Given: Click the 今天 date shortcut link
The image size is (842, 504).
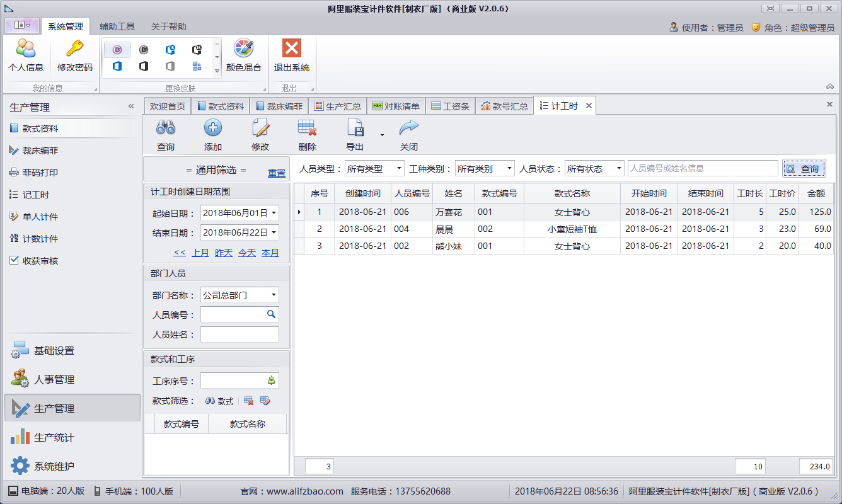Looking at the screenshot, I should coord(247,253).
